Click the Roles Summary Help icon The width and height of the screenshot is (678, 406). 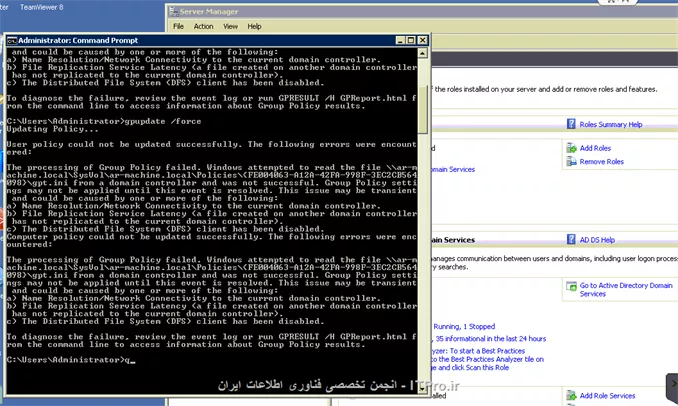pos(571,124)
